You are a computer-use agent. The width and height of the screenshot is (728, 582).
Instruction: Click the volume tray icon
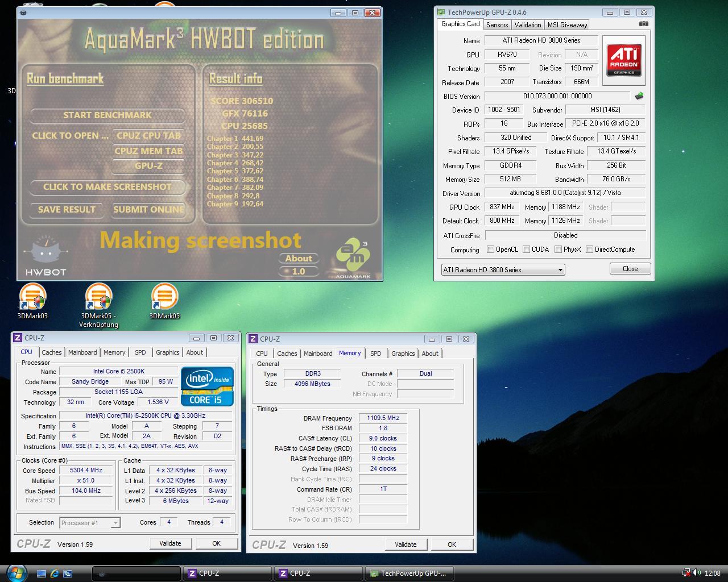697,573
